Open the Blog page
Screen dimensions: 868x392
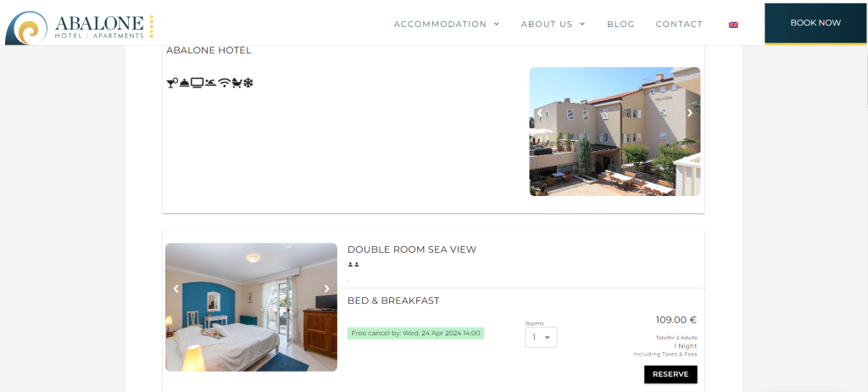620,24
